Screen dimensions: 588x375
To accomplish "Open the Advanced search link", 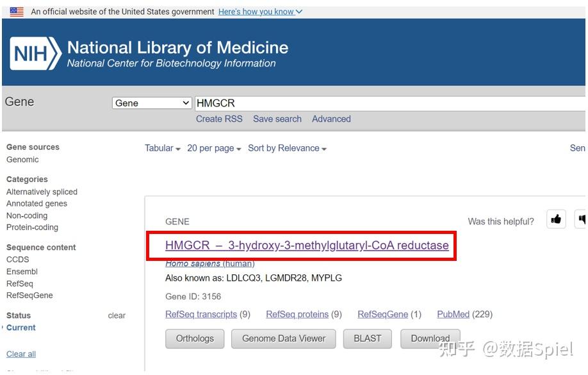I will tap(331, 119).
